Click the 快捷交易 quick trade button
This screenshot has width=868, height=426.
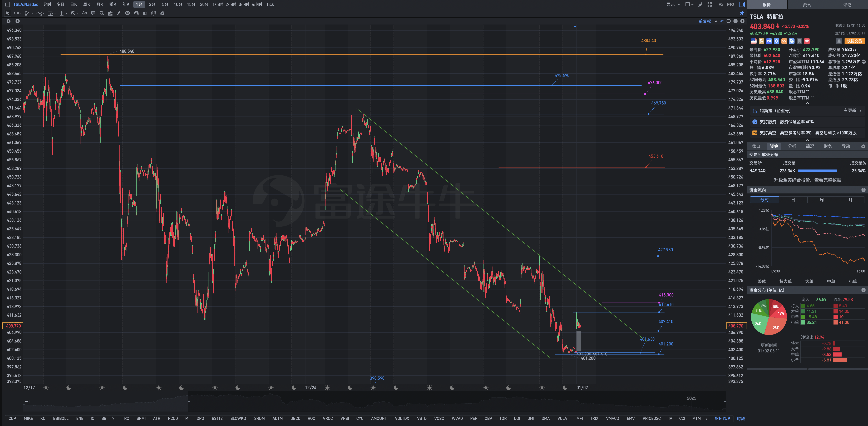(x=855, y=41)
